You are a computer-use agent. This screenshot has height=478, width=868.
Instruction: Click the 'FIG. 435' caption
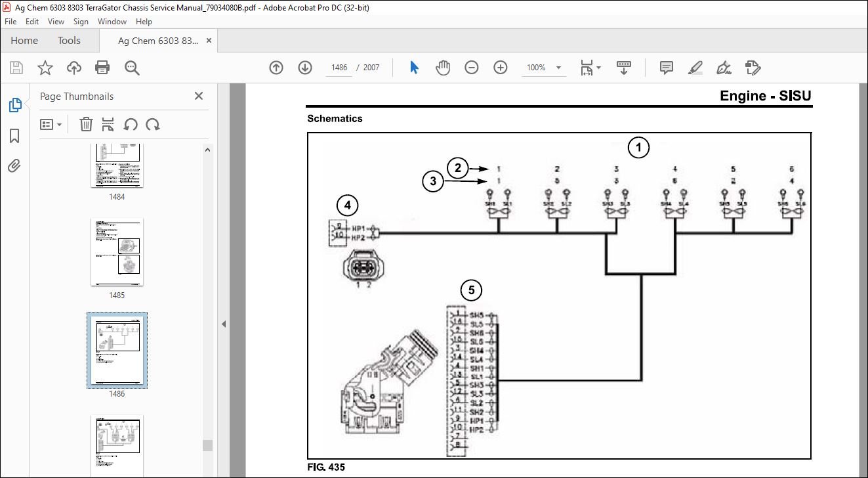click(x=326, y=467)
